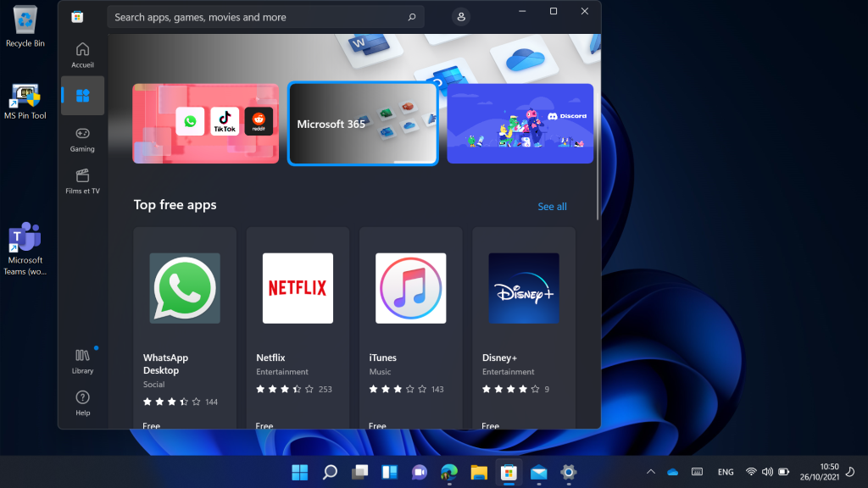Open Films et TV section

(x=82, y=181)
